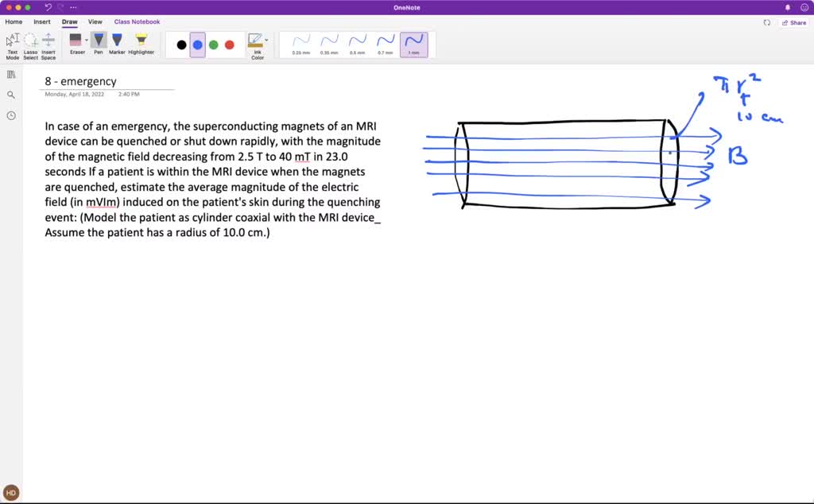Select the Marker tool
814x504 pixels.
coord(117,43)
